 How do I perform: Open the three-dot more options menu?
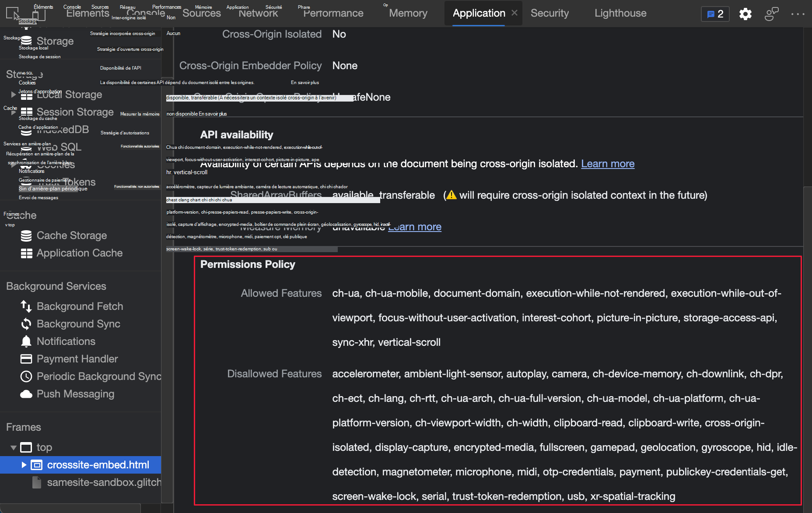pyautogui.click(x=798, y=14)
